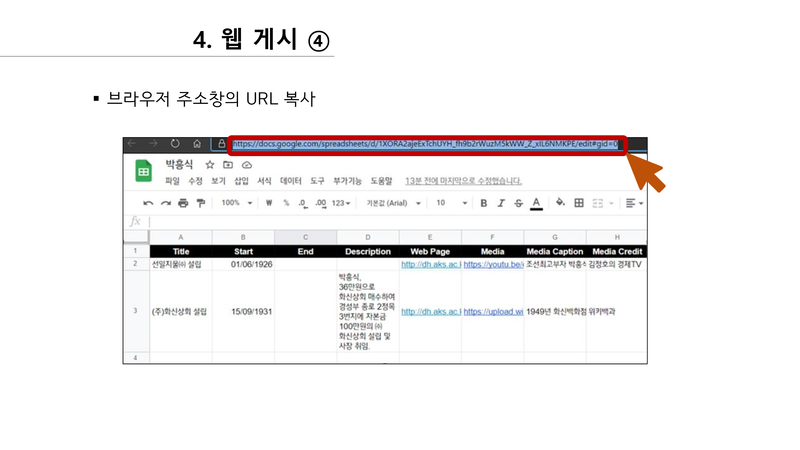
Task: Toggle strikethrough formatting
Action: tap(518, 203)
